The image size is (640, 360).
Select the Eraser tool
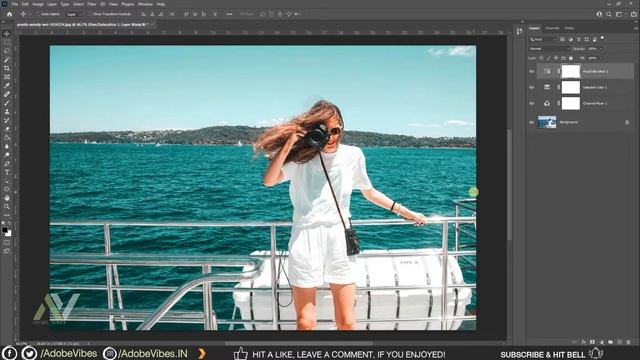click(x=7, y=129)
